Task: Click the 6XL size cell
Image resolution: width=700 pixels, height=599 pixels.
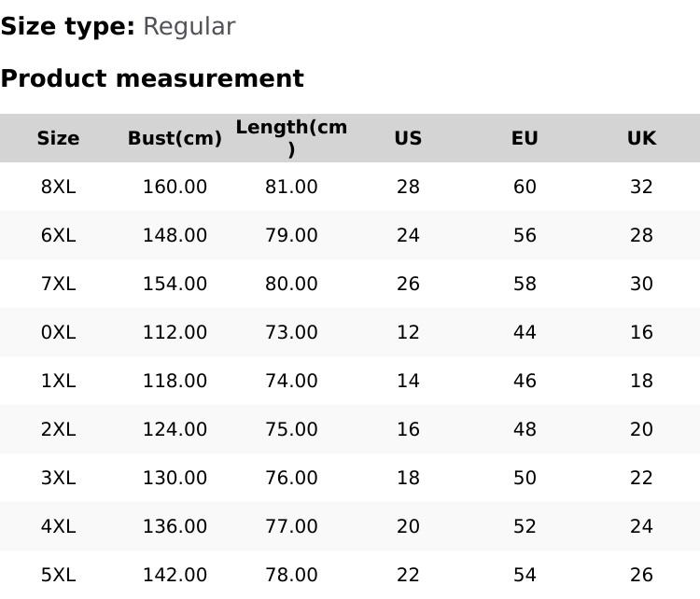Action: coord(58,235)
